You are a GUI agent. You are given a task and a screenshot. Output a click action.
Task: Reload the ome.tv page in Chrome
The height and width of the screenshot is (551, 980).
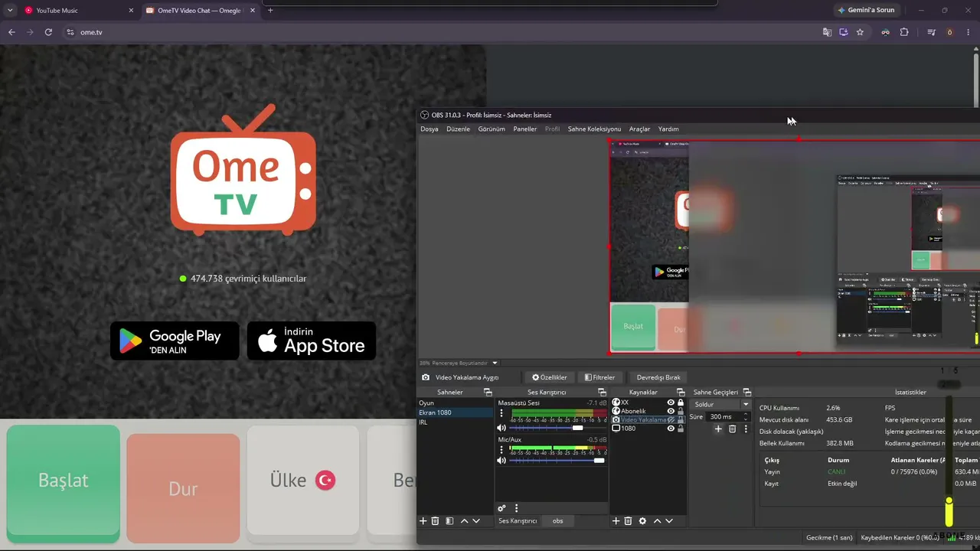(x=48, y=32)
